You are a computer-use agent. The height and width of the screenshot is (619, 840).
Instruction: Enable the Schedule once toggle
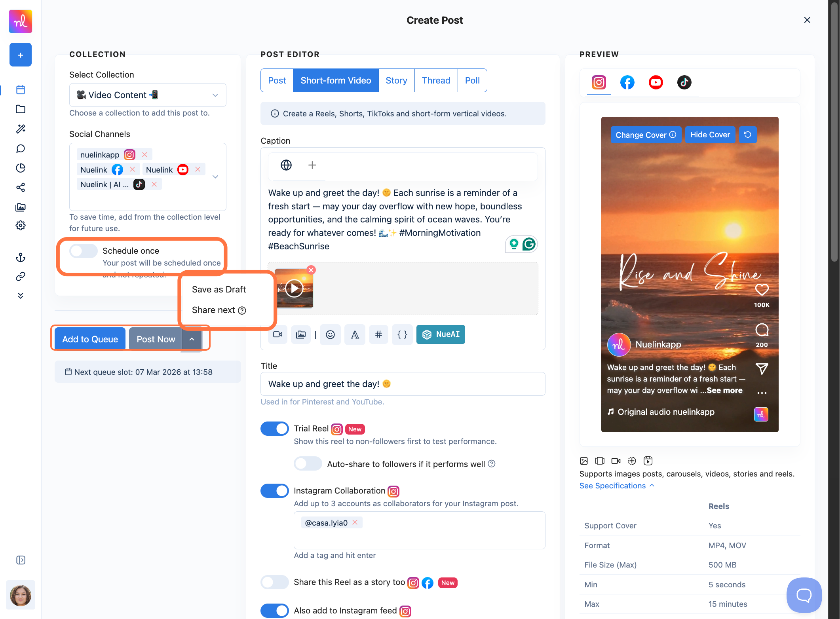(84, 251)
